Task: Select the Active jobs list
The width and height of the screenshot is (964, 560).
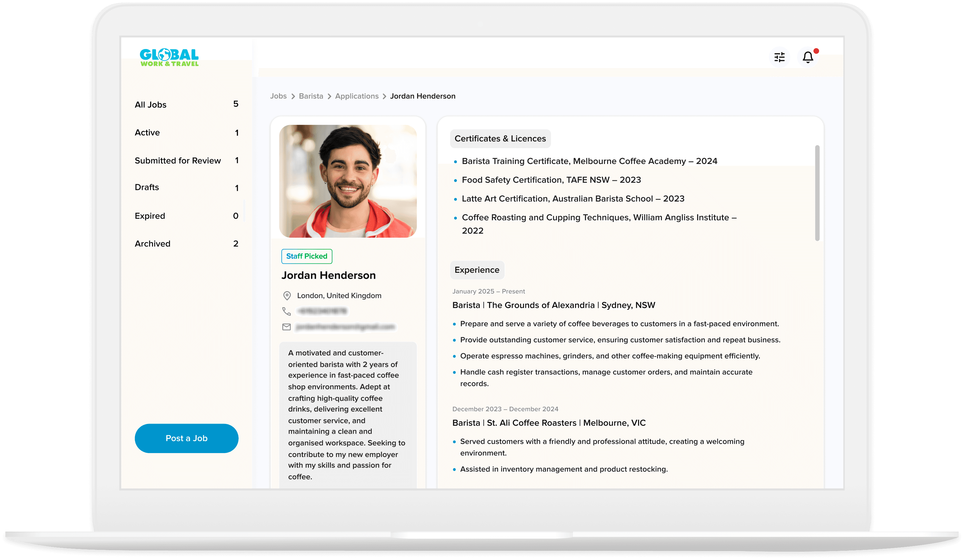Action: 147,133
